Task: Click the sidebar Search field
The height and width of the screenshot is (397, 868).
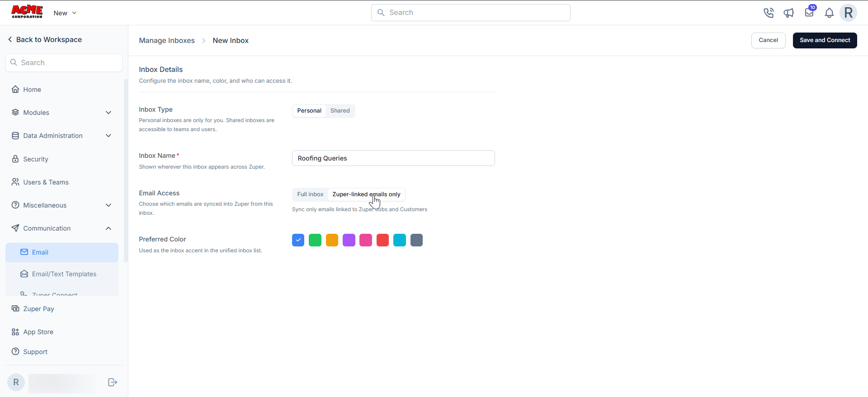Action: click(x=64, y=63)
